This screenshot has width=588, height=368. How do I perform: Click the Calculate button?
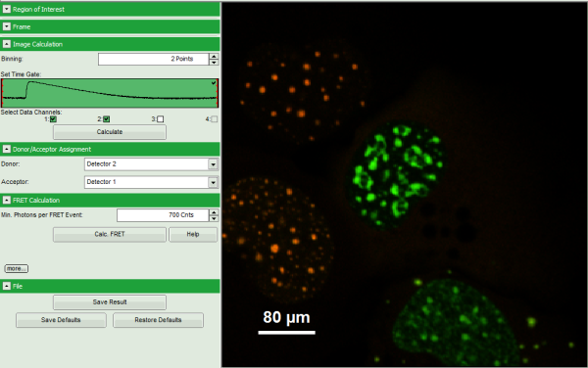click(x=110, y=132)
